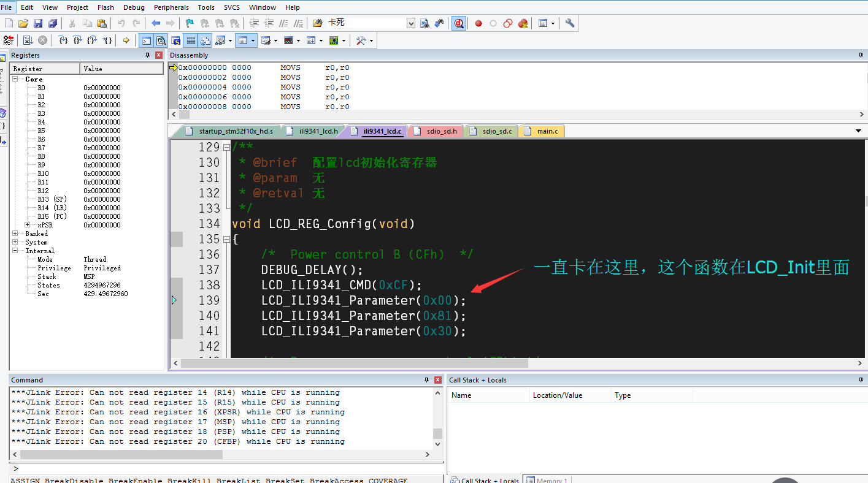Click the Save file floppy icon
The image size is (868, 483).
tap(38, 23)
